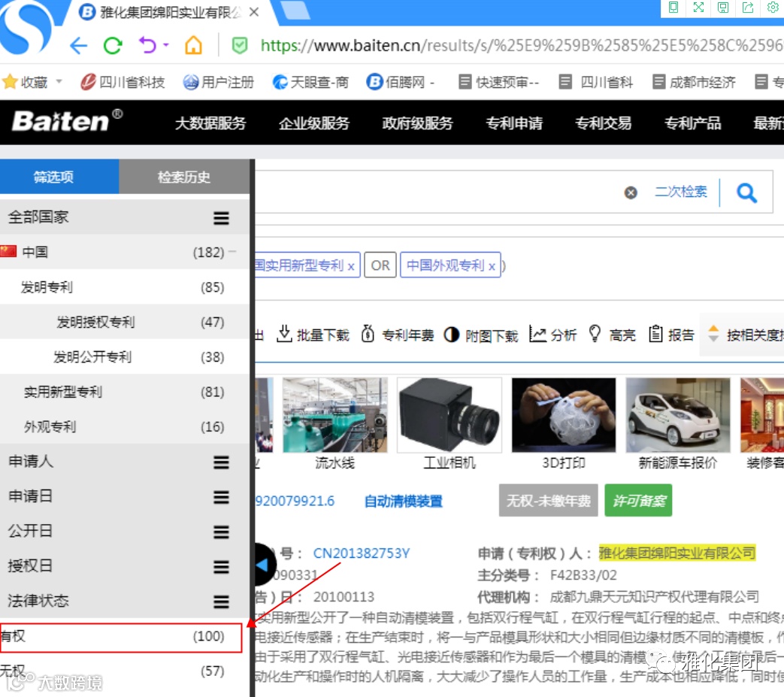784x697 pixels.
Task: Click the 无权-未缴年费 status badge
Action: [549, 500]
